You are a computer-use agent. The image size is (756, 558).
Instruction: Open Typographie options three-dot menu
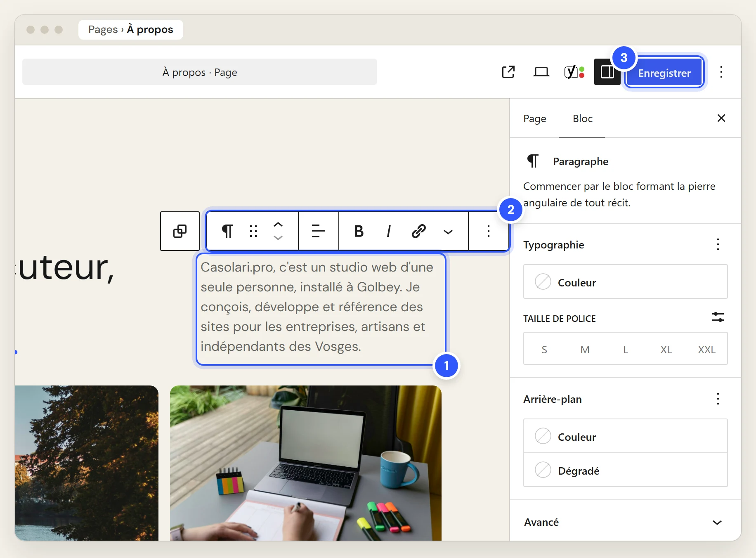click(x=718, y=244)
